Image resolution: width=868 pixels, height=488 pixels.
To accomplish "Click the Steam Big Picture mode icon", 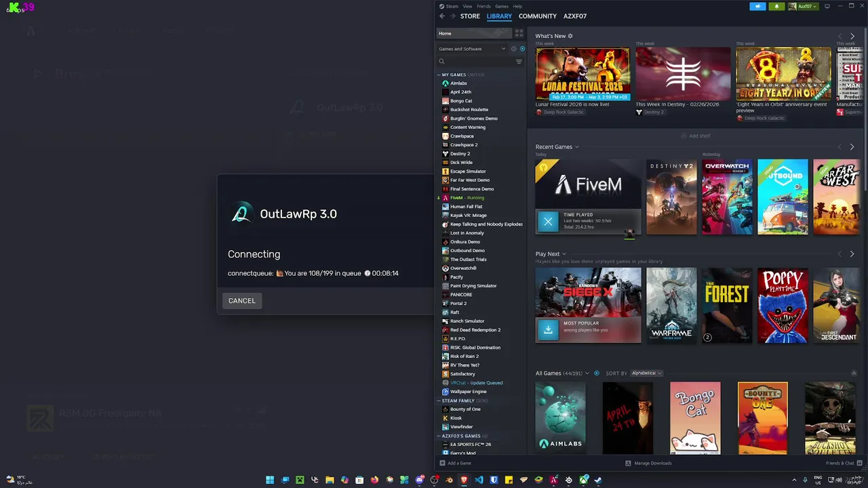I will (827, 6).
